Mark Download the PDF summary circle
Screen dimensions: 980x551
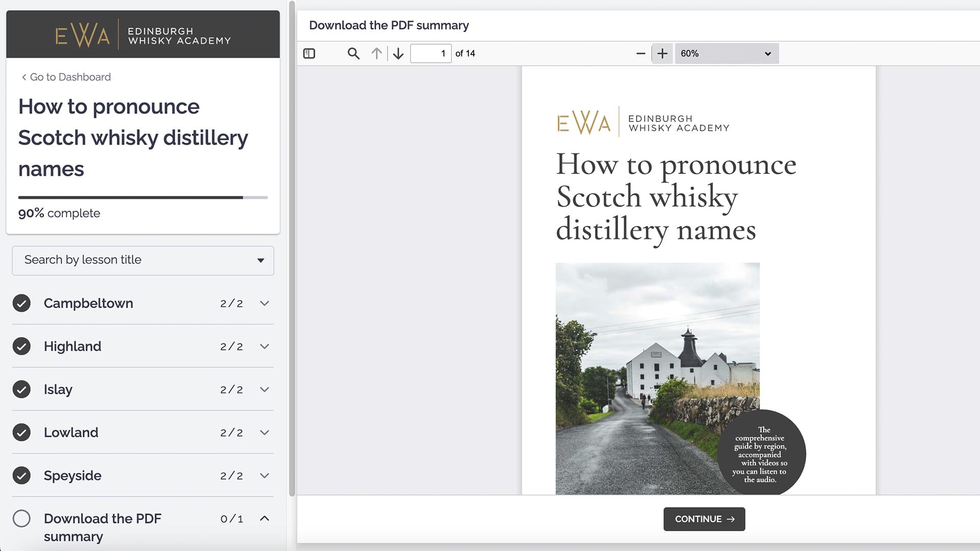(21, 518)
